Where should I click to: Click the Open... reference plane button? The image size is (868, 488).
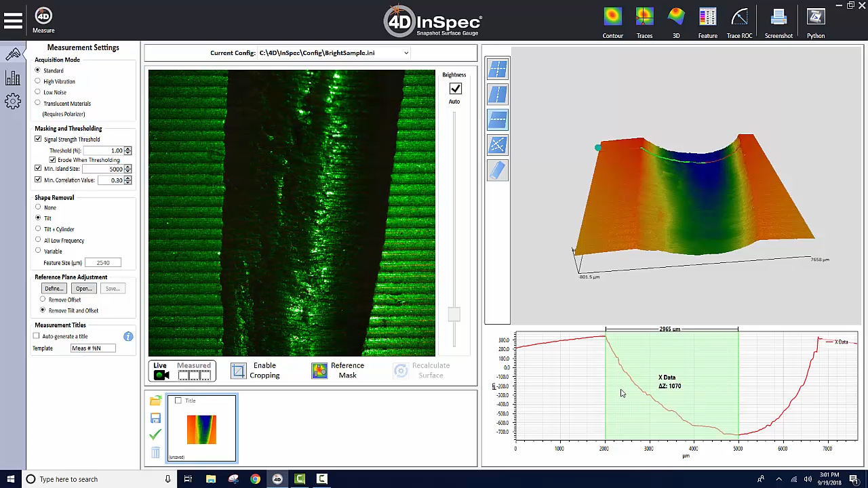coord(83,289)
